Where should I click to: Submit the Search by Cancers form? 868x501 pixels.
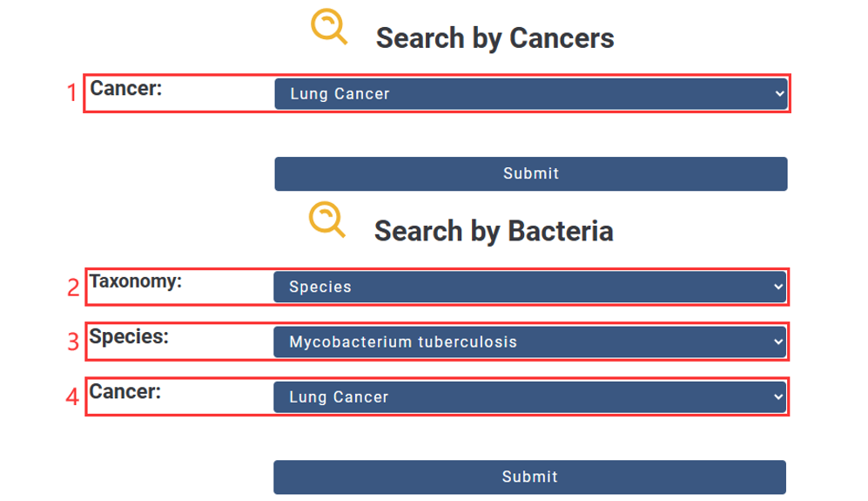530,173
